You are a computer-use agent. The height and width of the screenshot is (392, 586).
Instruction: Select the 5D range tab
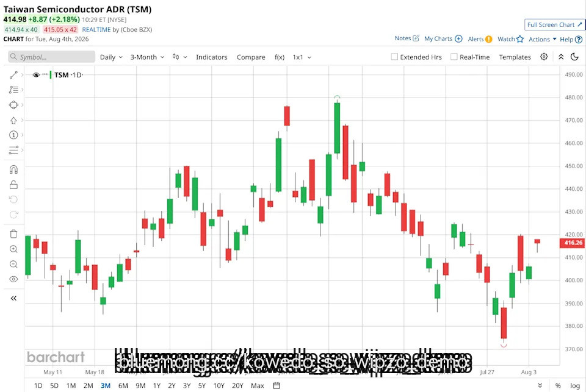(54, 386)
